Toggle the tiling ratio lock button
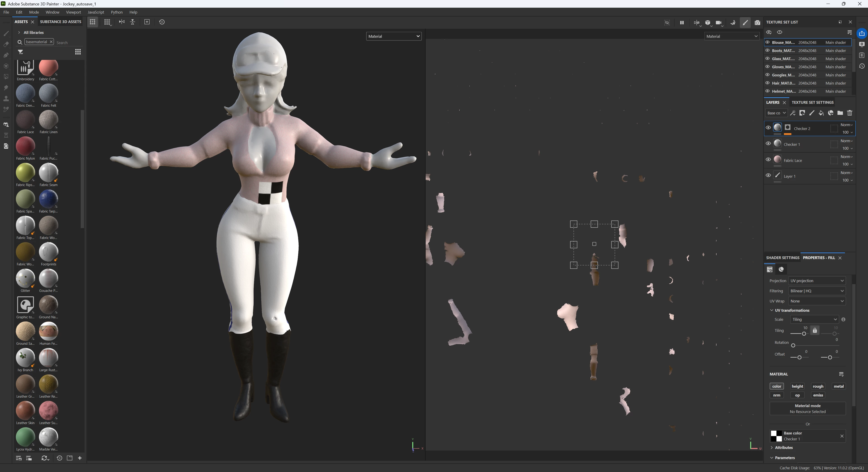The image size is (868, 472). [815, 330]
